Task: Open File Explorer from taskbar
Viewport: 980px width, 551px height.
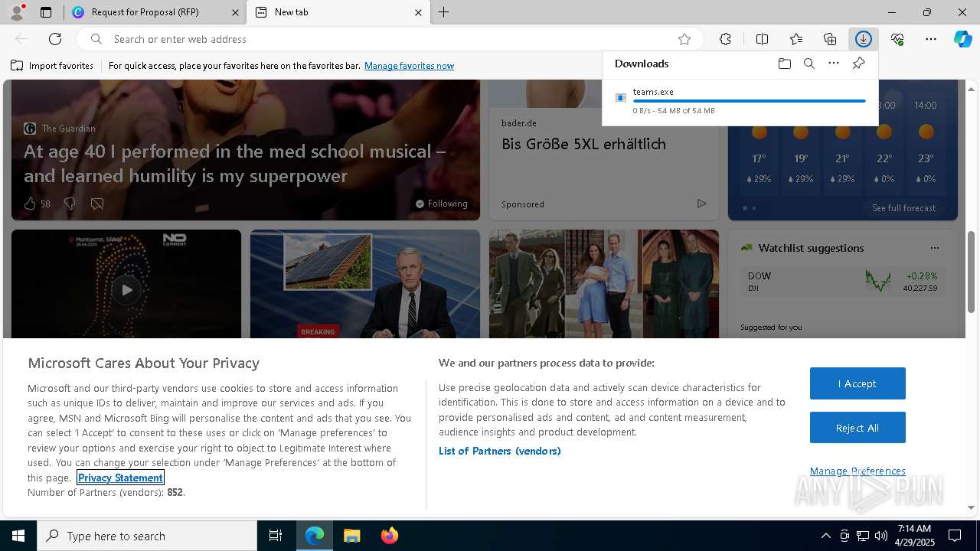Action: [351, 536]
